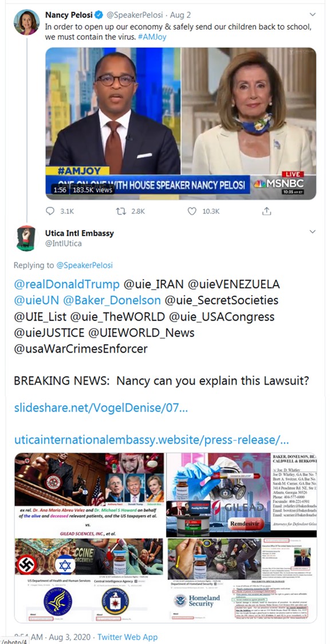Open the slideshare.net/VogelDenise link

click(101, 408)
